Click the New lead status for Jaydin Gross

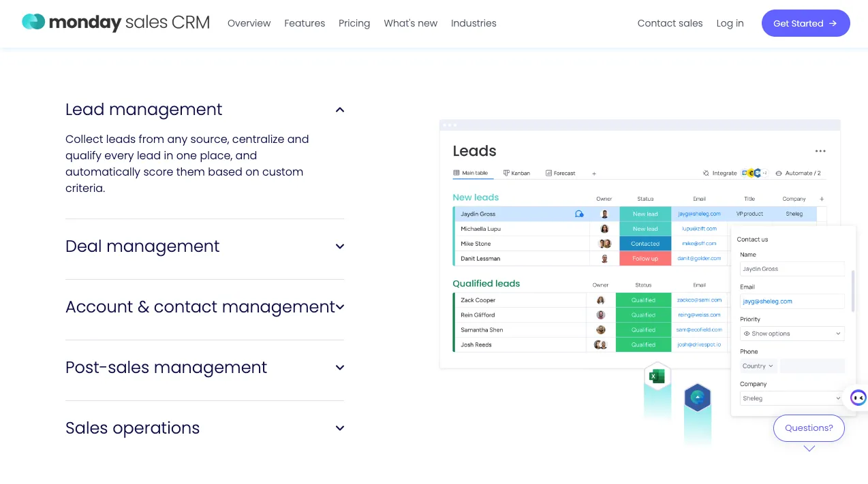(x=645, y=214)
